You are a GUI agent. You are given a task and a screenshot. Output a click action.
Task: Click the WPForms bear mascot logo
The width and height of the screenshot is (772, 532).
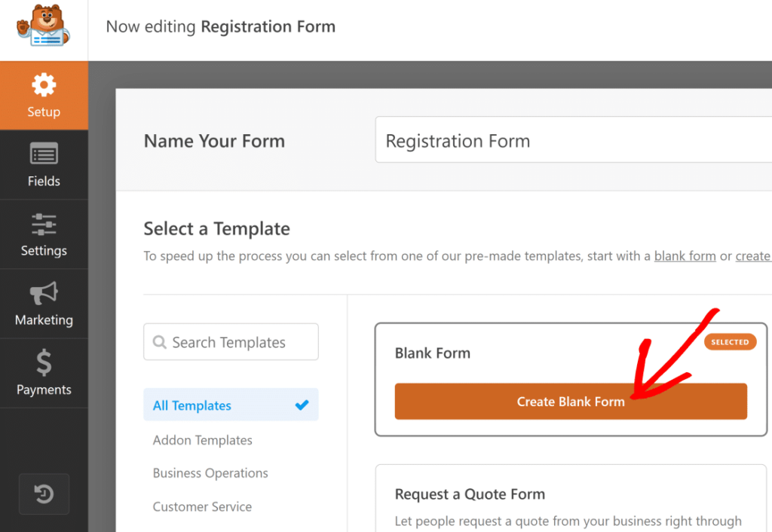(43, 28)
